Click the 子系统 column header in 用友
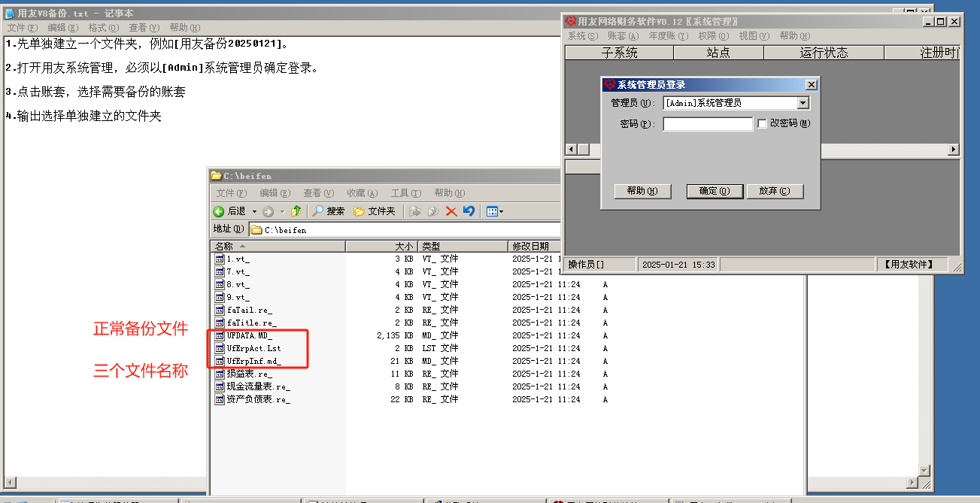Image resolution: width=980 pixels, height=503 pixels. click(620, 53)
